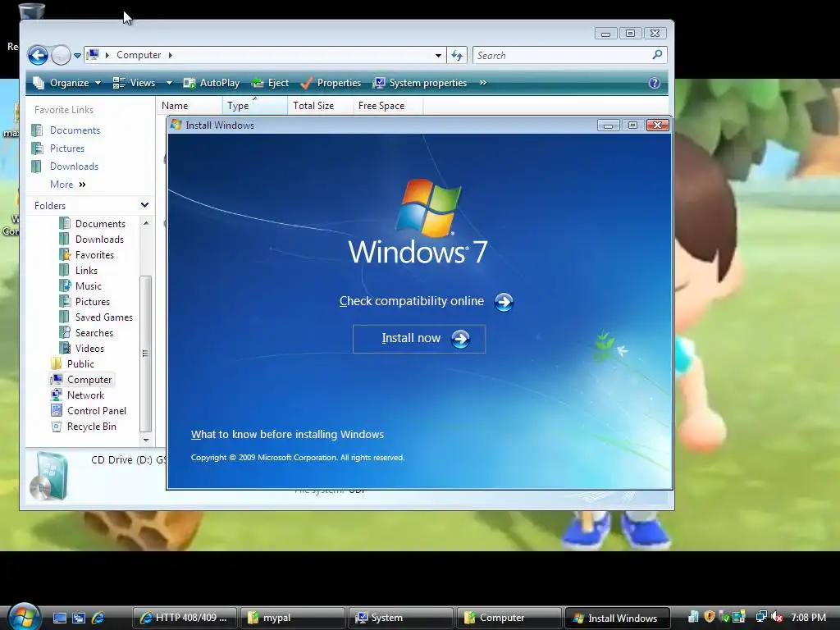Collapse the Folders pane
The width and height of the screenshot is (840, 630).
tap(144, 205)
